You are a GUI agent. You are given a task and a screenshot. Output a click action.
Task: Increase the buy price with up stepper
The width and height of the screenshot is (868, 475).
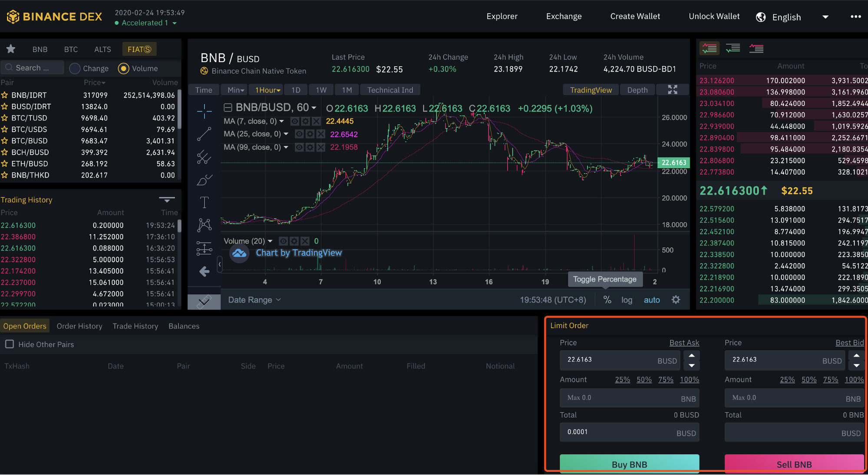[x=692, y=355]
